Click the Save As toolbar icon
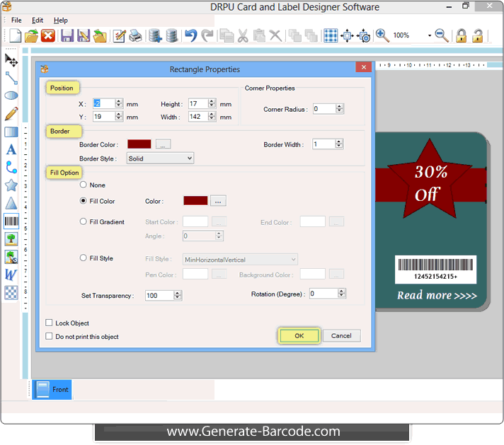The image size is (504, 445). click(x=84, y=35)
